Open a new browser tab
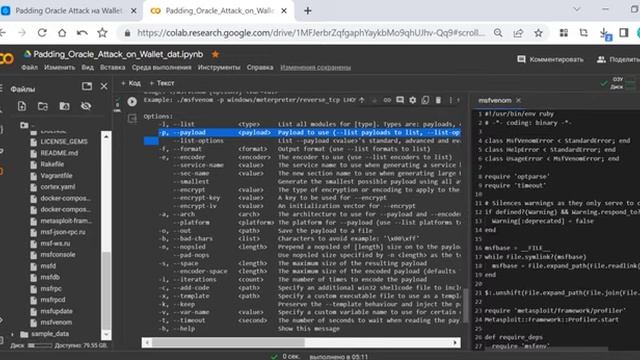The width and height of the screenshot is (640, 360). (308, 11)
